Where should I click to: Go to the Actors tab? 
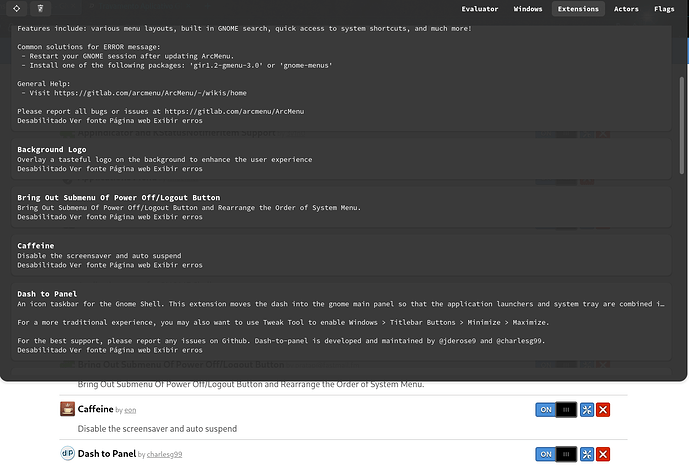[x=626, y=9]
